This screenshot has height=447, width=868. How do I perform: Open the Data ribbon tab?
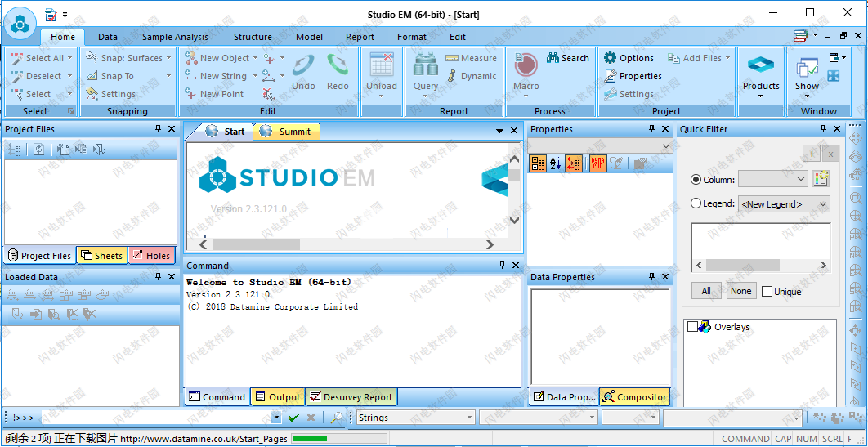(107, 37)
